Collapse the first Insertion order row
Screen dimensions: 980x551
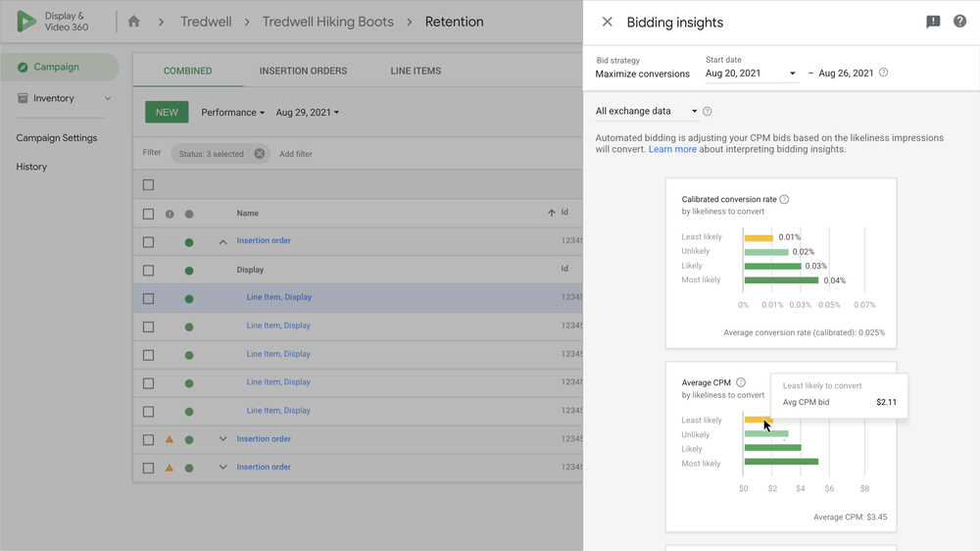point(222,242)
